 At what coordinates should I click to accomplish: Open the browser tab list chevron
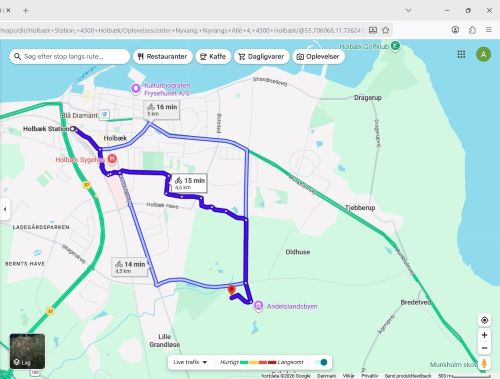point(408,10)
